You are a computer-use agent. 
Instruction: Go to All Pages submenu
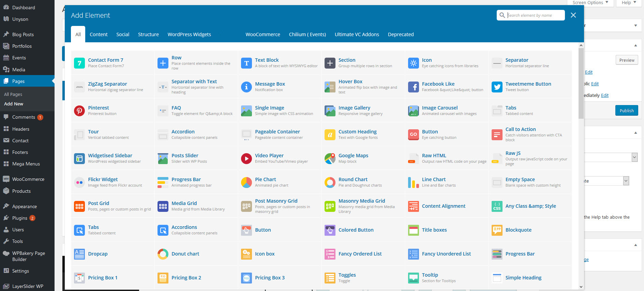13,94
